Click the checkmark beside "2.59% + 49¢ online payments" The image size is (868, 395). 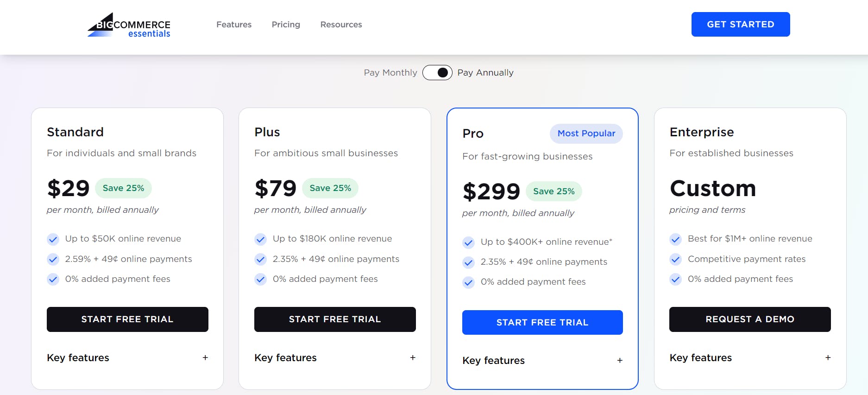[53, 259]
